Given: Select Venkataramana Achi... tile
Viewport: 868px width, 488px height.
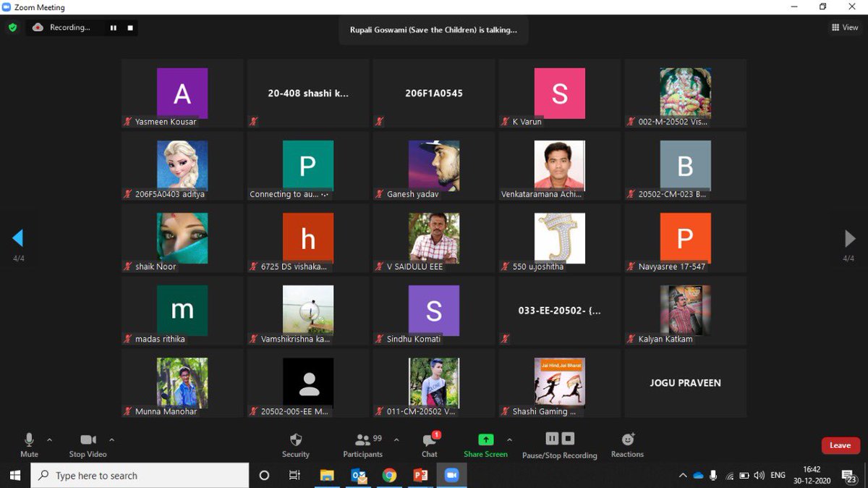Looking at the screenshot, I should click(560, 166).
